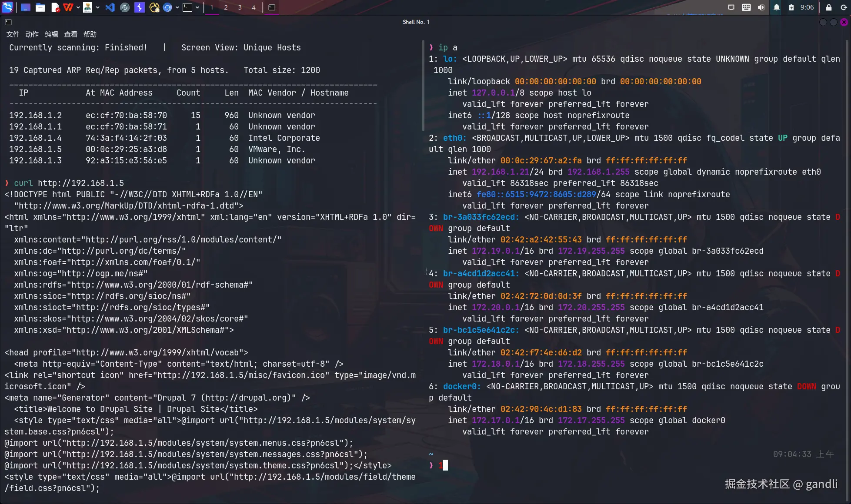851x504 pixels.
Task: Launch the WPS Office icon
Action: click(x=68, y=7)
